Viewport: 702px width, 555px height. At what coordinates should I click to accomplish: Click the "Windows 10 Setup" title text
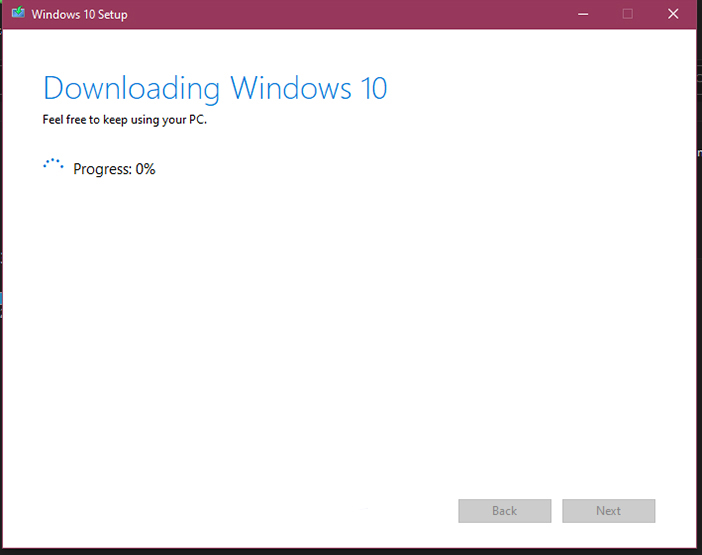tap(79, 15)
